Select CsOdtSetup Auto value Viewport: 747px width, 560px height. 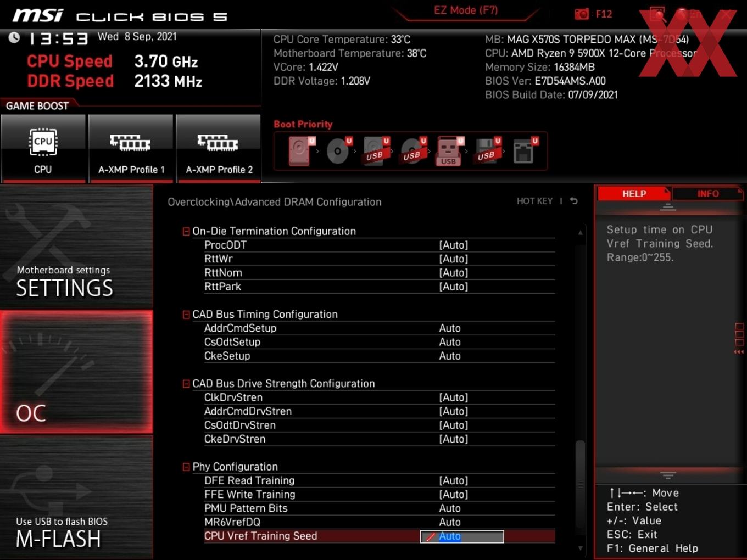click(450, 342)
